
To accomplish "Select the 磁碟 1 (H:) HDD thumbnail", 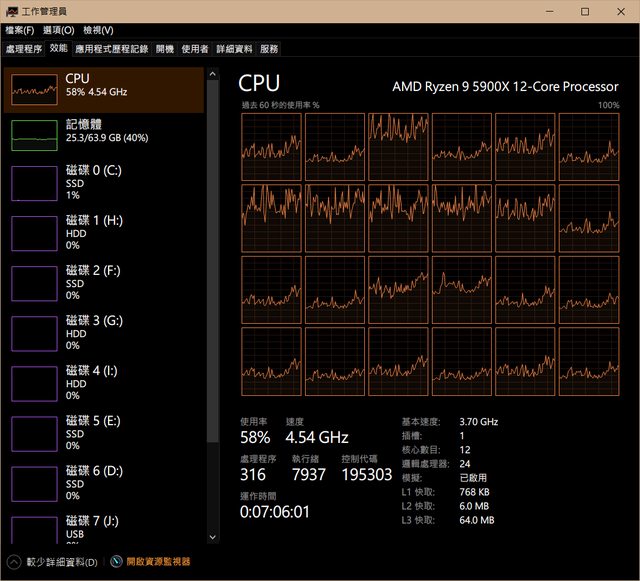I will [x=34, y=233].
